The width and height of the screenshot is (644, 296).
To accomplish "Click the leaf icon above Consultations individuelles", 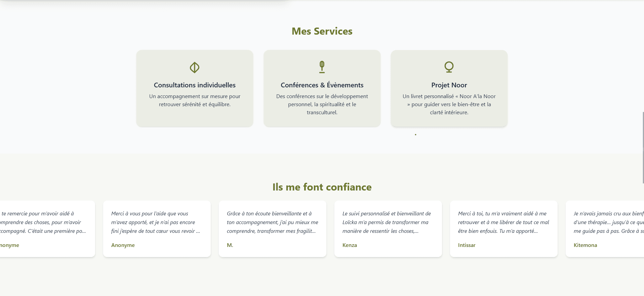I will click(195, 68).
